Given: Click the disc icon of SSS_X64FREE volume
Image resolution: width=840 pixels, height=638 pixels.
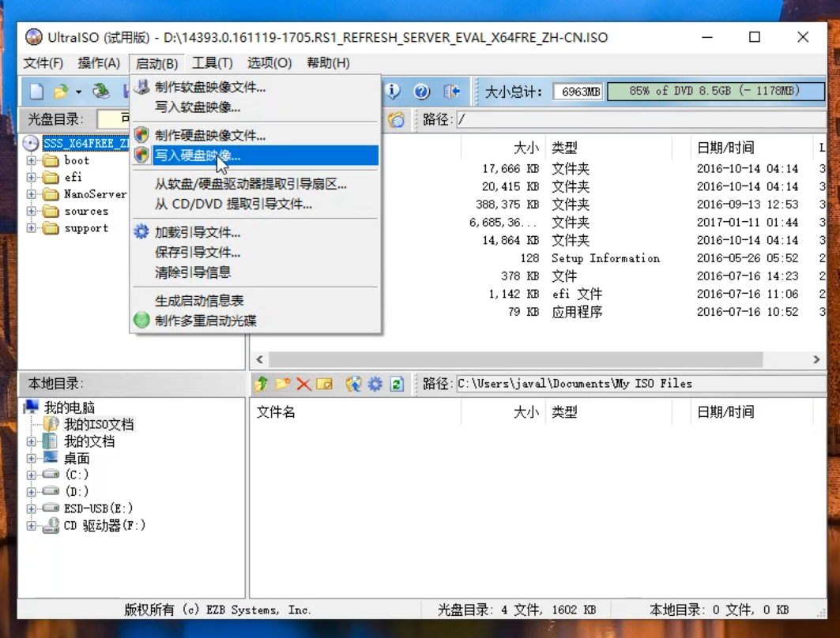Looking at the screenshot, I should pyautogui.click(x=31, y=143).
